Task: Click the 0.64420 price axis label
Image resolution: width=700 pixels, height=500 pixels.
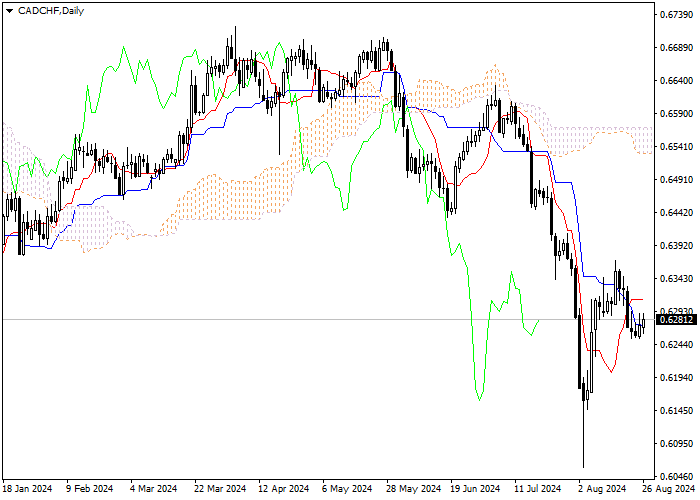Action: (676, 212)
